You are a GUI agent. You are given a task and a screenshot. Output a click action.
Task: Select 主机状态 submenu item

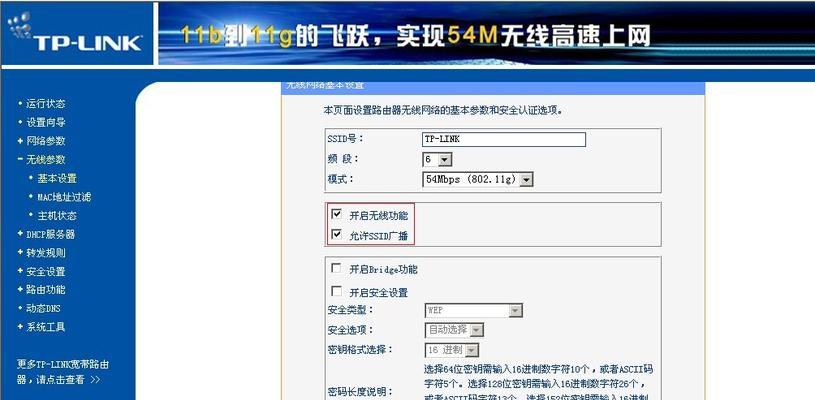(x=57, y=216)
